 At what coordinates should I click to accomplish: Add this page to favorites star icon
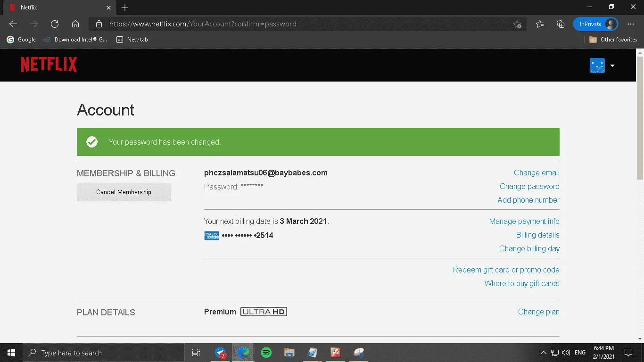coord(517,24)
